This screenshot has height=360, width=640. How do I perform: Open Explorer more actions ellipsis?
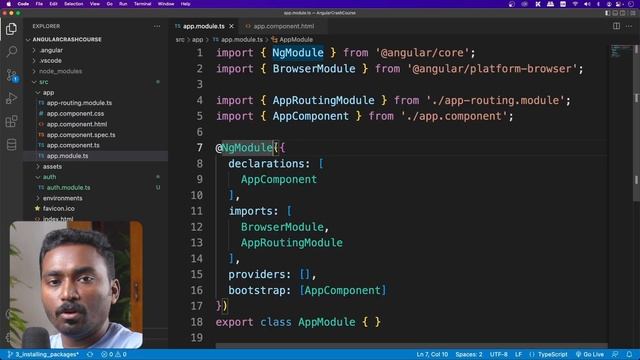point(157,26)
